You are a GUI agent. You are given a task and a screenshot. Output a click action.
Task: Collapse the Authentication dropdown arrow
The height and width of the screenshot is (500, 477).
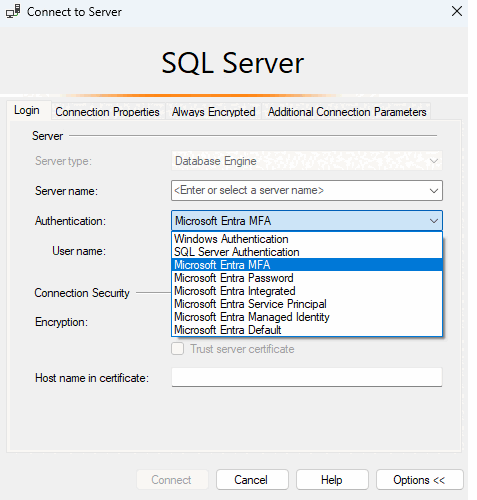point(434,221)
